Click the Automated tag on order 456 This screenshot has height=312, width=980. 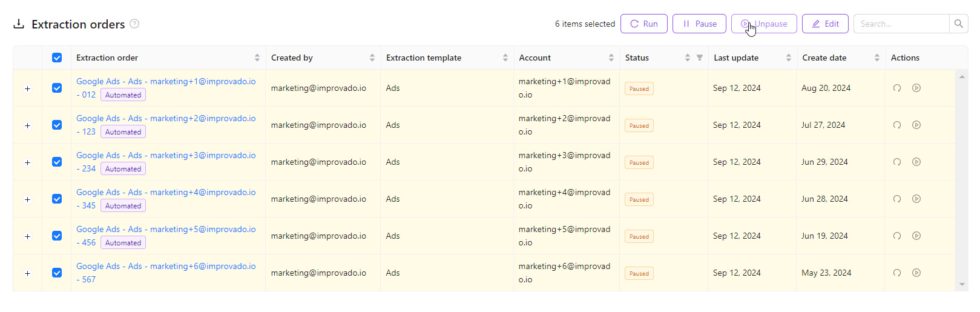(x=123, y=242)
